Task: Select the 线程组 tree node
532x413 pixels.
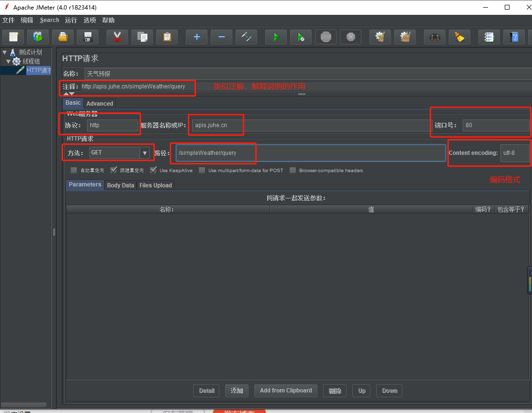Action: pyautogui.click(x=31, y=61)
